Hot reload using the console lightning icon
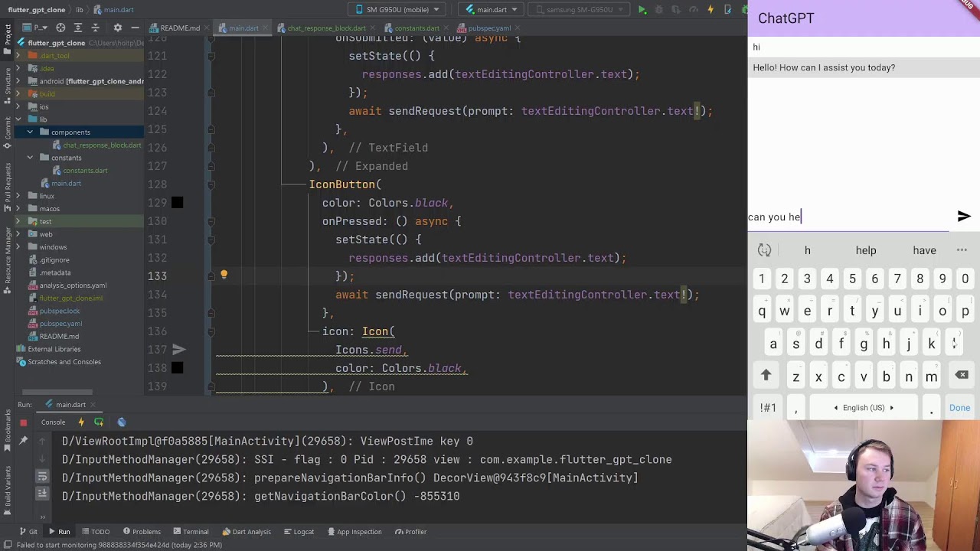The width and height of the screenshot is (980, 551). 81,422
